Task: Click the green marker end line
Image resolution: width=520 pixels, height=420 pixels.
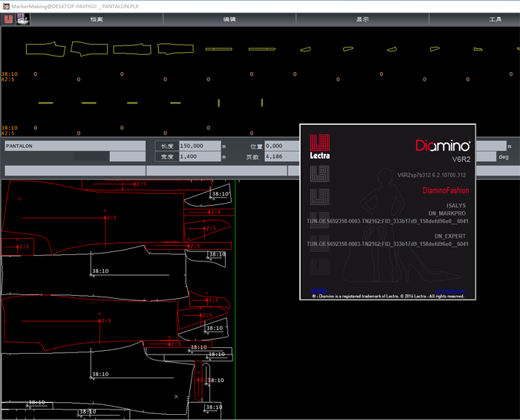Action: point(235,299)
